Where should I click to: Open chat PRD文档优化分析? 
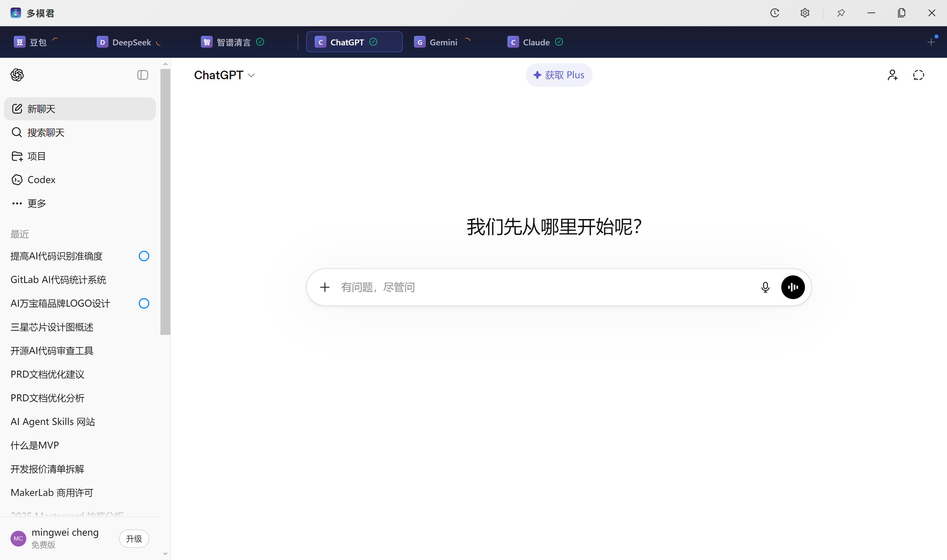pos(80,398)
